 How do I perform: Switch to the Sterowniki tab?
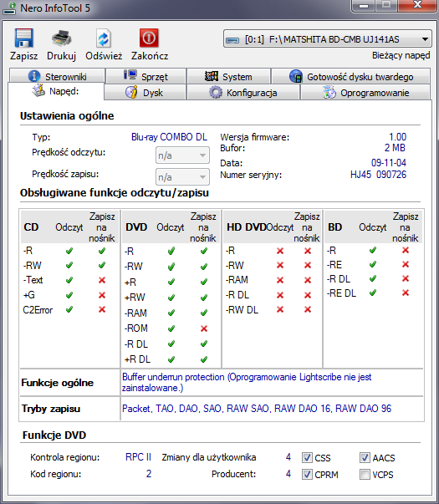tap(57, 77)
